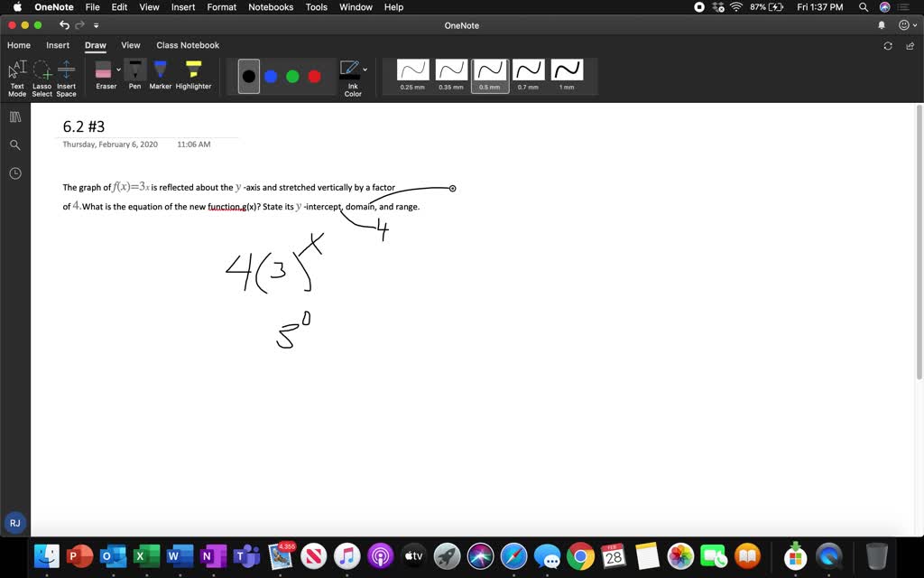Open the Recent Notes panel

pyautogui.click(x=14, y=173)
